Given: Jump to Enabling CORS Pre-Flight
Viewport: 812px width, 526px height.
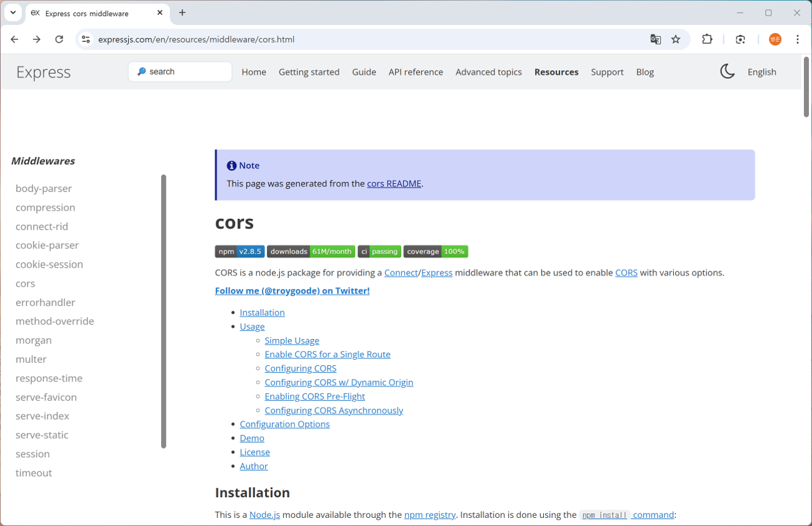Looking at the screenshot, I should (x=314, y=397).
